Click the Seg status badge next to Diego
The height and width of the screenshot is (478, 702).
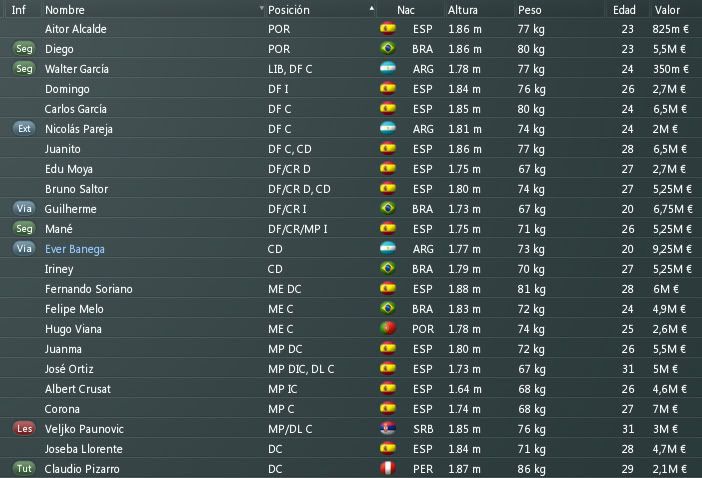pyautogui.click(x=24, y=48)
